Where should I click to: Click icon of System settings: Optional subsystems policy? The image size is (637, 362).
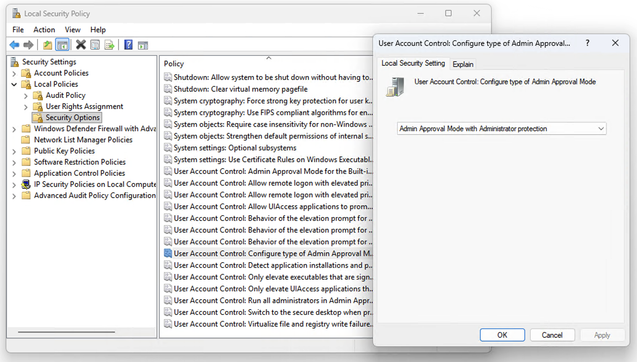click(168, 147)
